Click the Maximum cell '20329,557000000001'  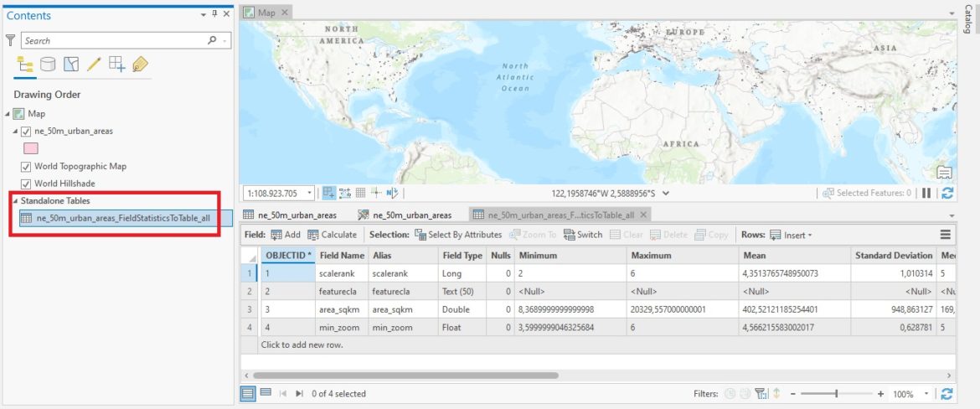coord(683,309)
